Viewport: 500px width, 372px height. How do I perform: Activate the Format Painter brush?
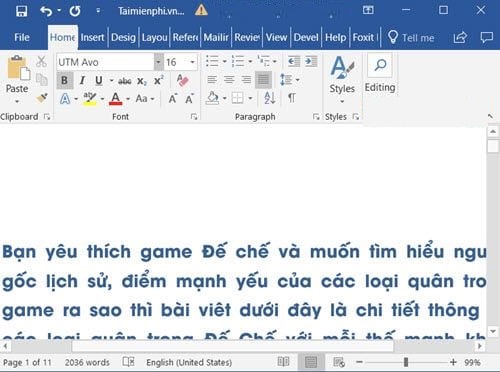[42, 98]
